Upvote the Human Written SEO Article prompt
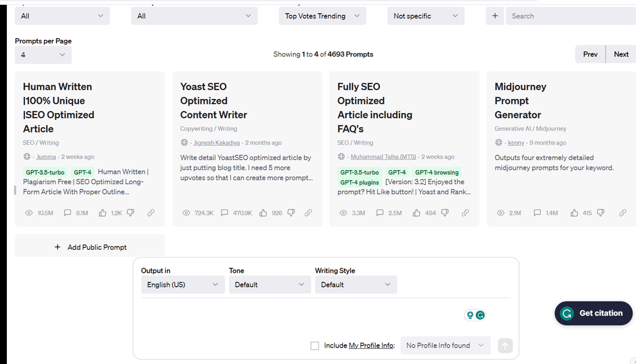This screenshot has width=636, height=364. 103,213
